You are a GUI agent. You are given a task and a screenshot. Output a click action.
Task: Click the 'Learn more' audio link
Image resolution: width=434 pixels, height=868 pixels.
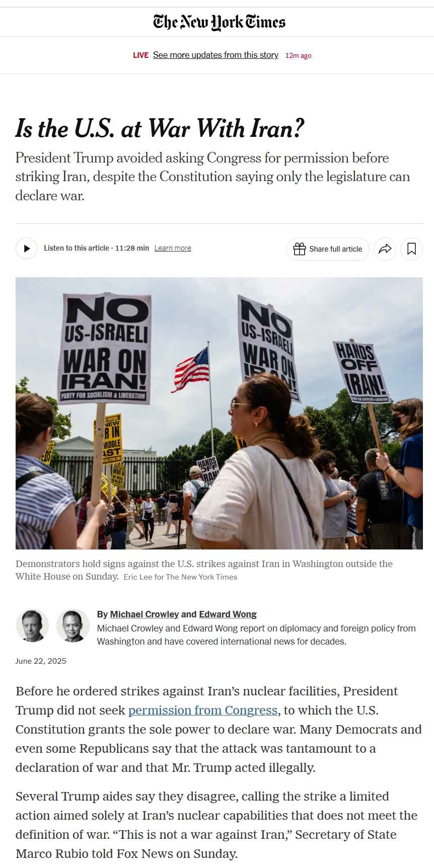(173, 248)
